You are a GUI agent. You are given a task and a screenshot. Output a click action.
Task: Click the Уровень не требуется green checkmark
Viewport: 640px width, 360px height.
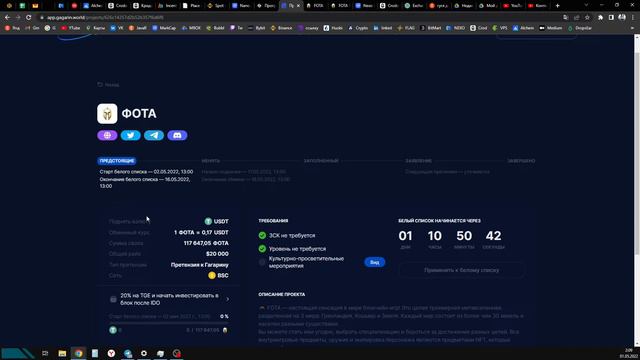coord(262,249)
